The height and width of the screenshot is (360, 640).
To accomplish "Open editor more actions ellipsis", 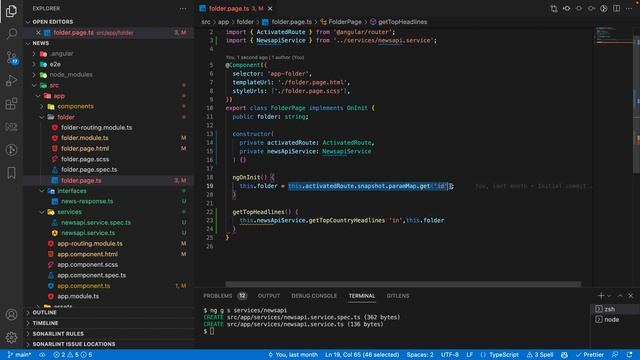I will pos(629,9).
